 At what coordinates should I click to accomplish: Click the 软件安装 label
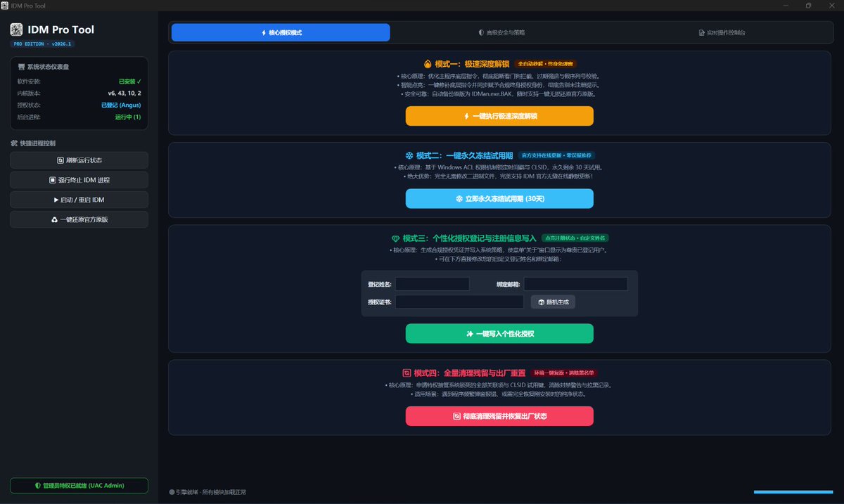pyautogui.click(x=29, y=82)
